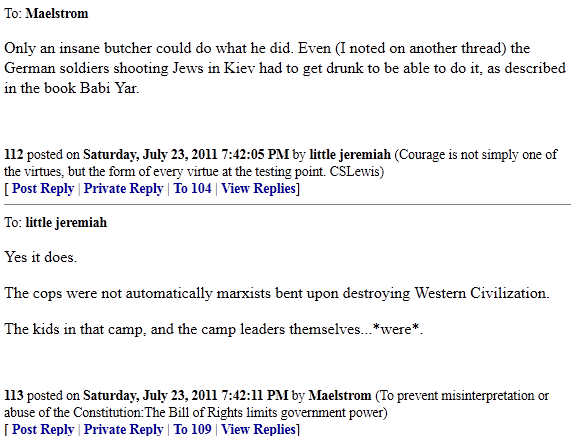This screenshot has height=436, width=573.
Task: Follow the To 104 link
Action: [192, 189]
